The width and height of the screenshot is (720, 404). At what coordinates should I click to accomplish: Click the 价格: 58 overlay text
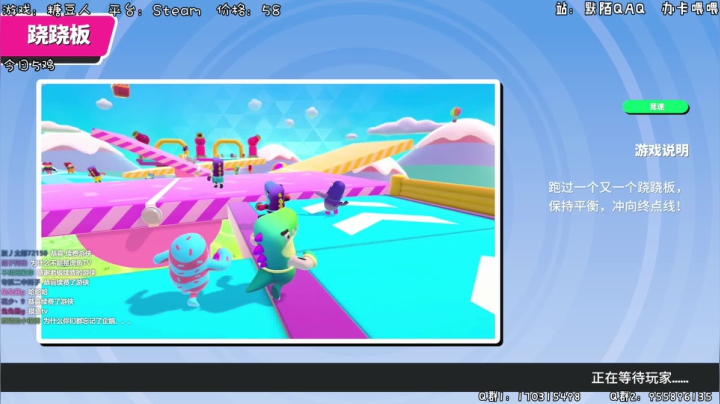coord(248,10)
